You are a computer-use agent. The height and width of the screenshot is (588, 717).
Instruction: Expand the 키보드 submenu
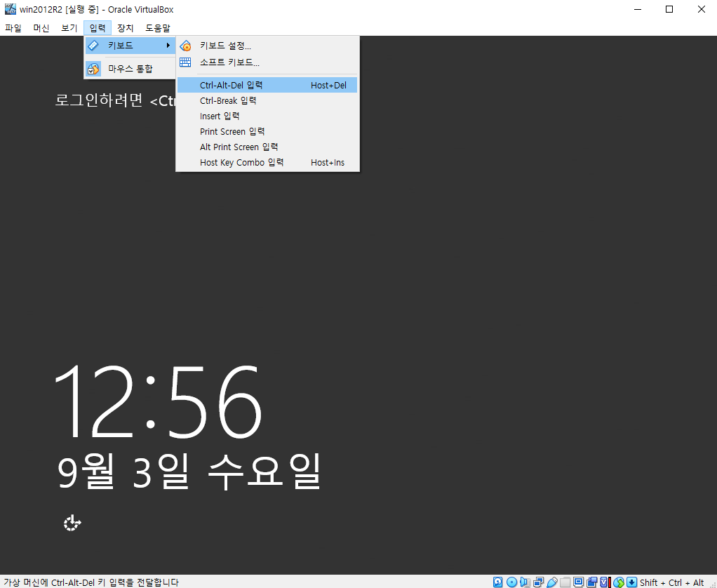coord(130,46)
